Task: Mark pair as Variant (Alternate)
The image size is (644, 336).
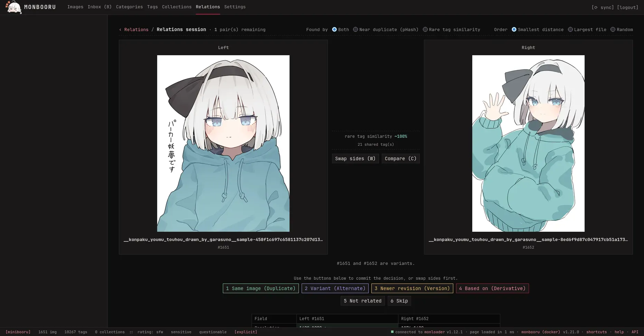Action: point(335,288)
